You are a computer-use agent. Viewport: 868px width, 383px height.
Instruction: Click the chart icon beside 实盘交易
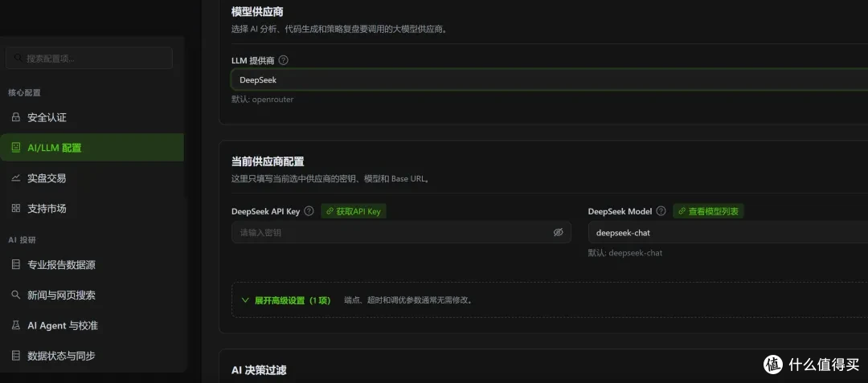[x=16, y=178]
